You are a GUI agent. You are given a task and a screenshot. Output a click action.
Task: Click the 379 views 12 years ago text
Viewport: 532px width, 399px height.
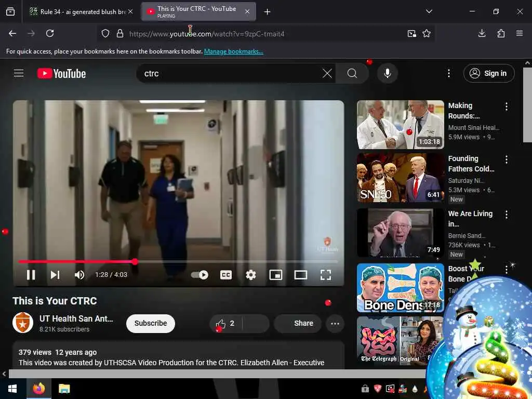pyautogui.click(x=58, y=352)
